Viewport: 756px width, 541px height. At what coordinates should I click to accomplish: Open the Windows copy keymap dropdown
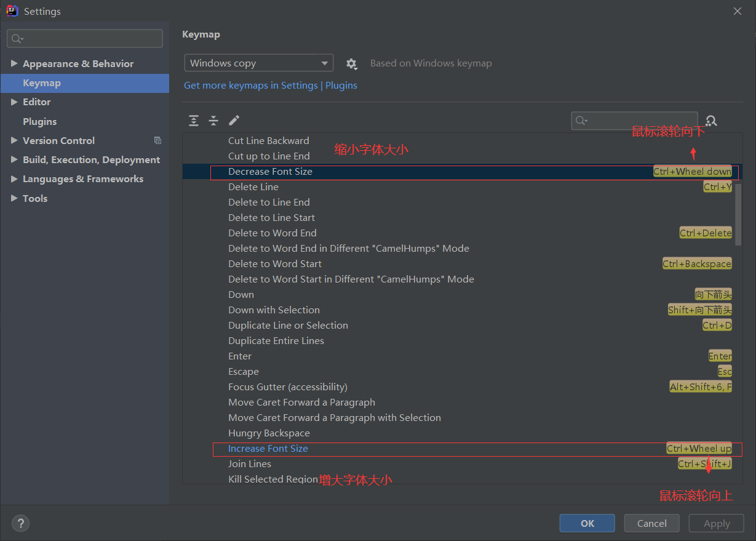[258, 63]
